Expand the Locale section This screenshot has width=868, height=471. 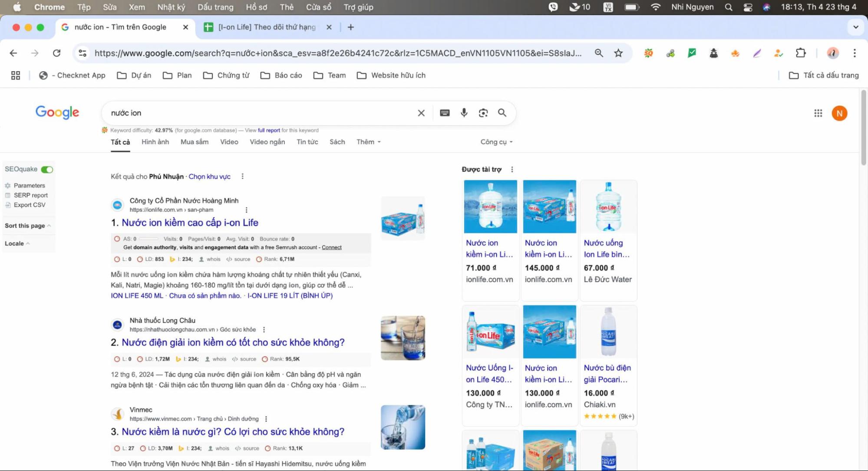coord(17,243)
